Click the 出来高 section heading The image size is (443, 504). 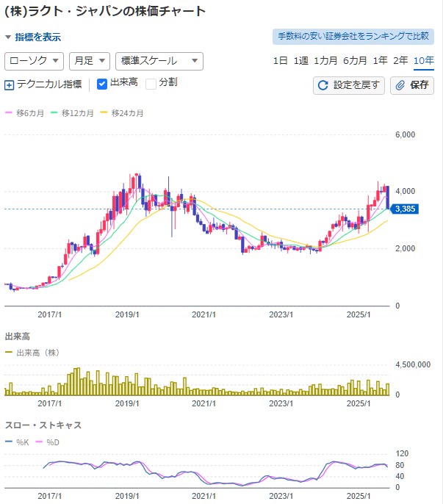click(18, 336)
